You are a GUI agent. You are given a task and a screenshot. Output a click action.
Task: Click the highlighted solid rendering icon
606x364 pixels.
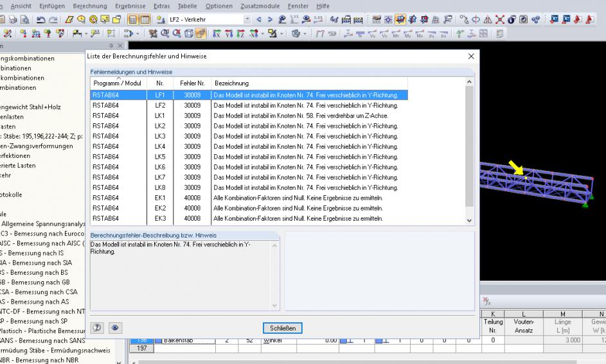[x=201, y=33]
